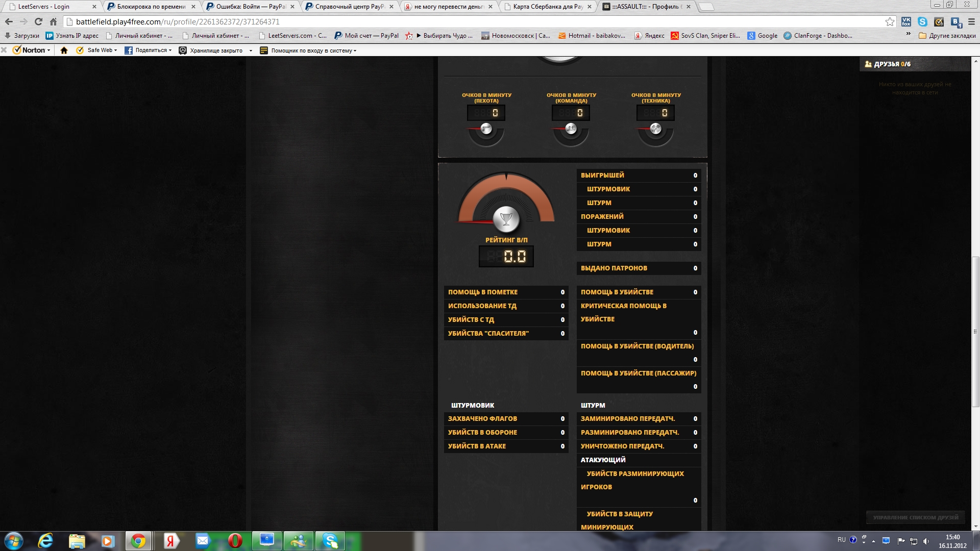Open the Hotmail - baibakov bookmark
The width and height of the screenshot is (980, 551).
(592, 36)
